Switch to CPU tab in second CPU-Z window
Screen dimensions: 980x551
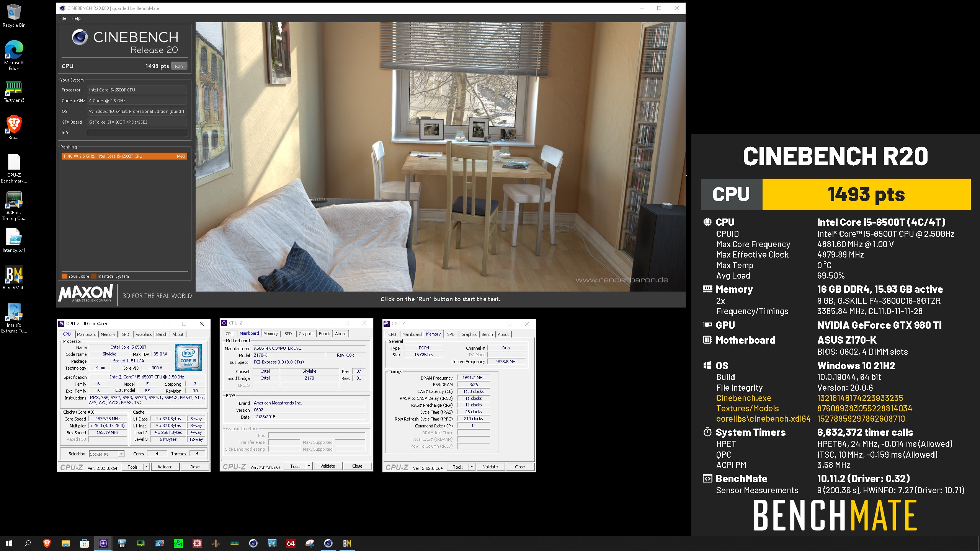pos(229,334)
